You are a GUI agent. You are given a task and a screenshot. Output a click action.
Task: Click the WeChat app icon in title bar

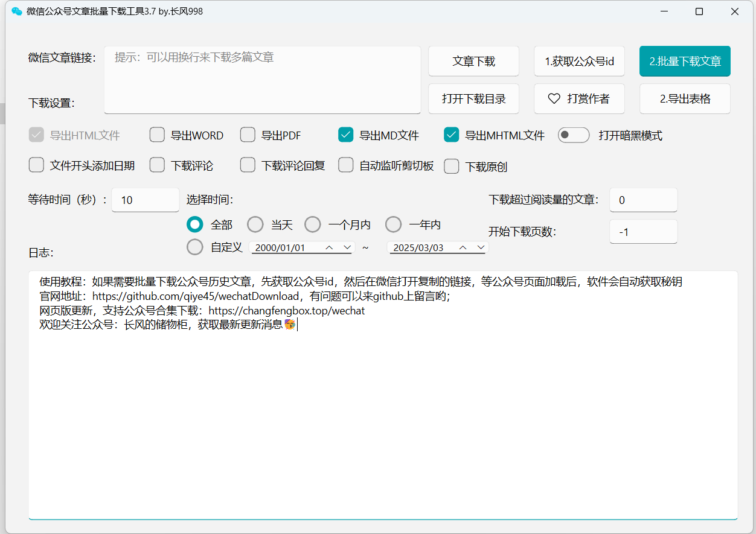pos(17,11)
